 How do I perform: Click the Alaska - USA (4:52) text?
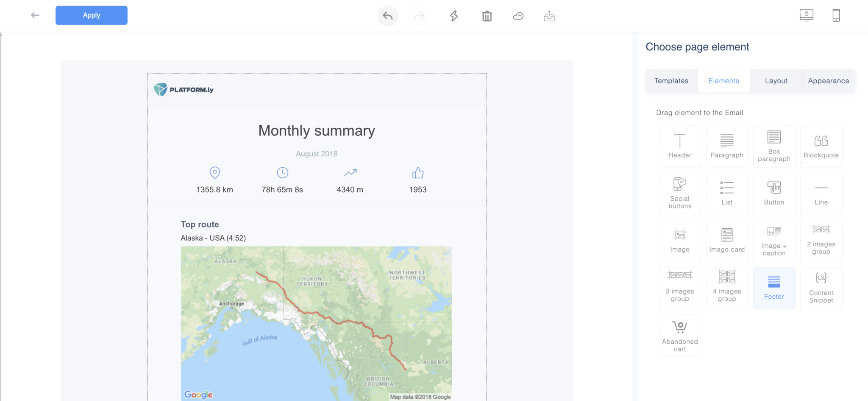tap(213, 238)
